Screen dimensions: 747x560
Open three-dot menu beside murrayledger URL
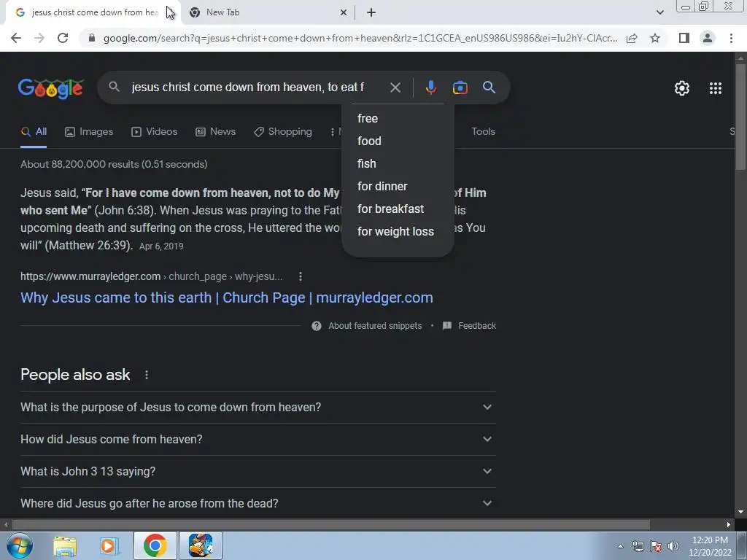tap(300, 276)
